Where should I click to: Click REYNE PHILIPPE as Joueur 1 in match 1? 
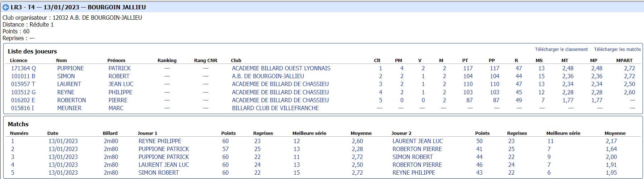[160, 141]
